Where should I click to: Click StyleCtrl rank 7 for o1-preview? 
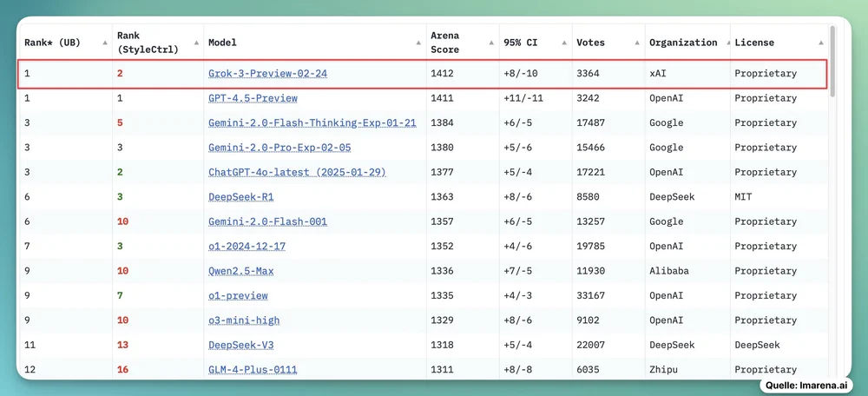point(120,296)
